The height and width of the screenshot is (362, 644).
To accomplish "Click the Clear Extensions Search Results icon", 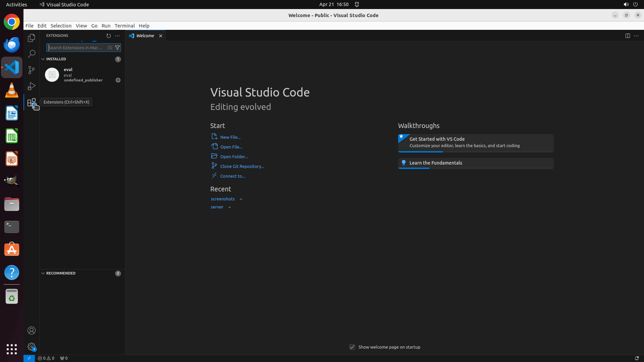I will 110,48.
